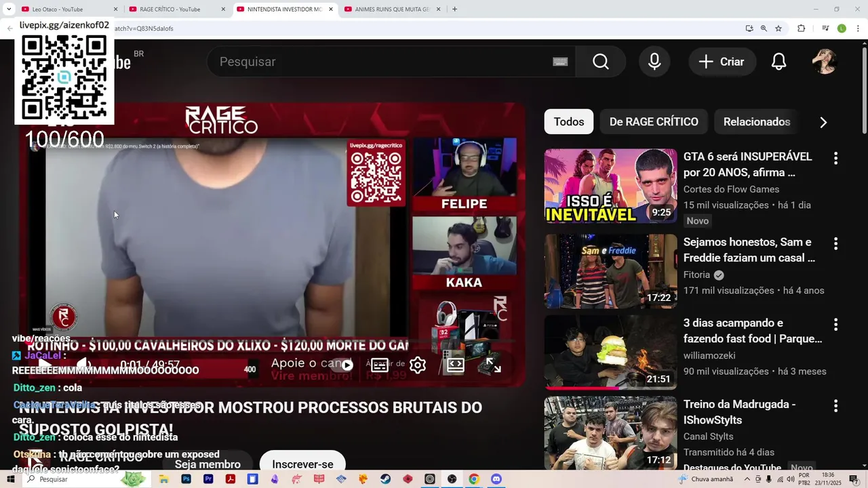Image resolution: width=868 pixels, height=488 pixels.
Task: Open the Windows notification center
Action: (854, 479)
